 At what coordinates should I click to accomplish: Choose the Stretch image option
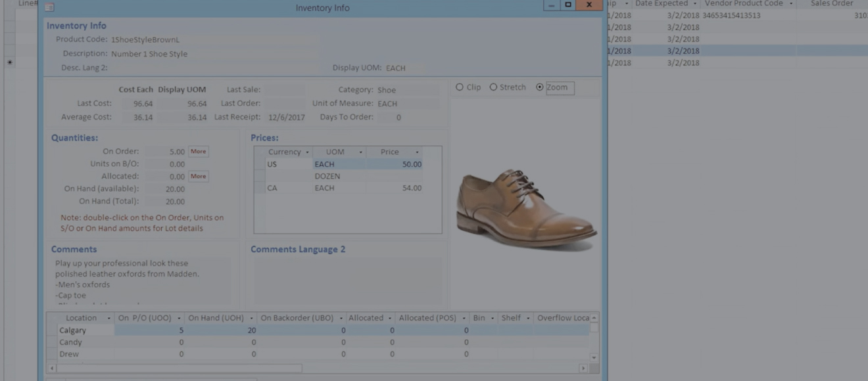(493, 87)
